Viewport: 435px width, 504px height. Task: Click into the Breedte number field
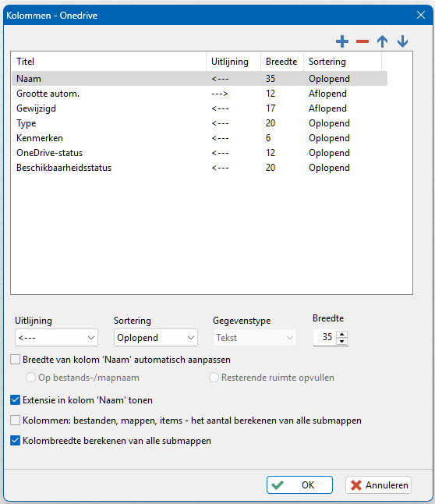tap(324, 337)
